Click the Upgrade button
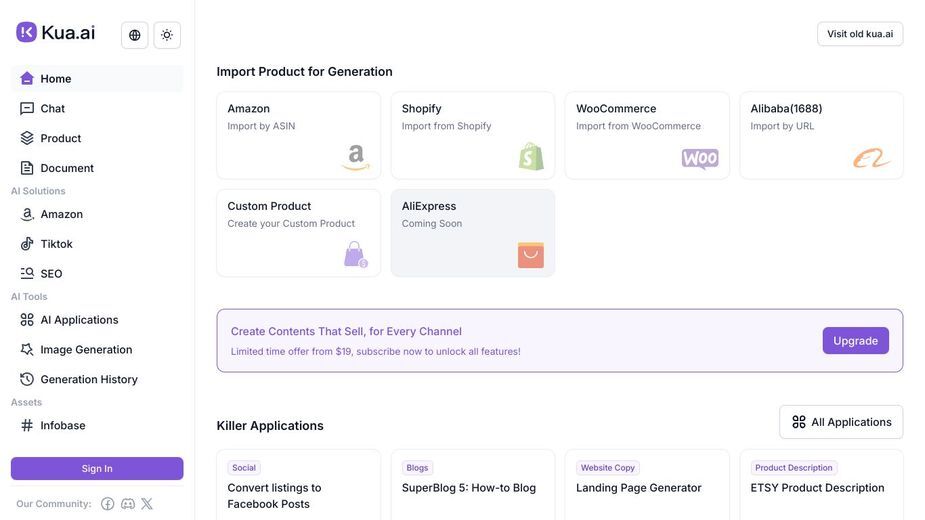The image size is (925, 520). [855, 341]
